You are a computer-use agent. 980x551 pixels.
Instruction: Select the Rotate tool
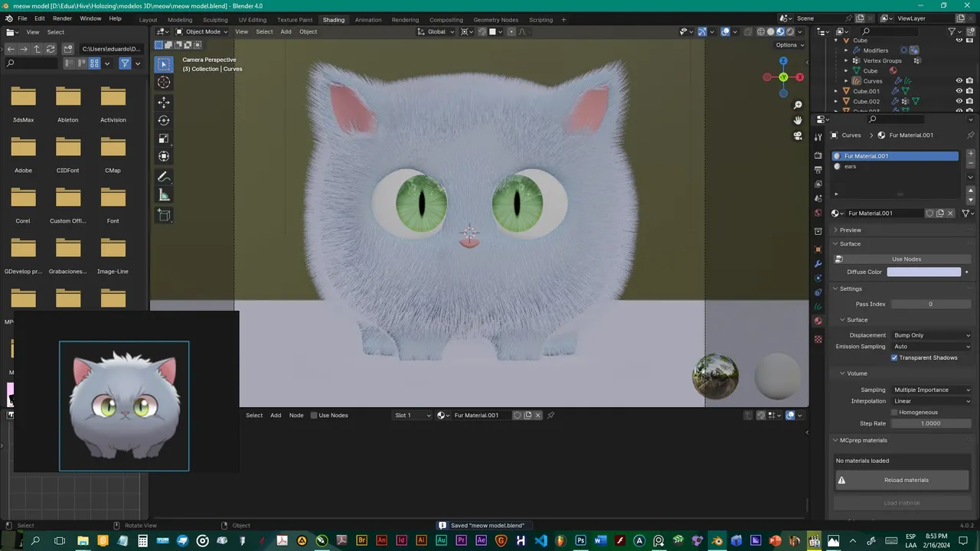point(164,120)
